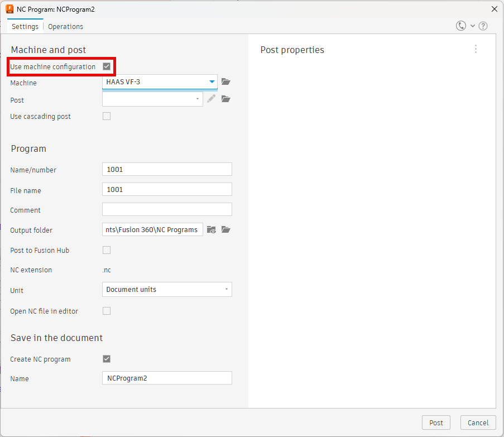Viewport: 504px width, 437px height.
Task: Uncheck Create NC program checkbox
Action: pos(107,359)
